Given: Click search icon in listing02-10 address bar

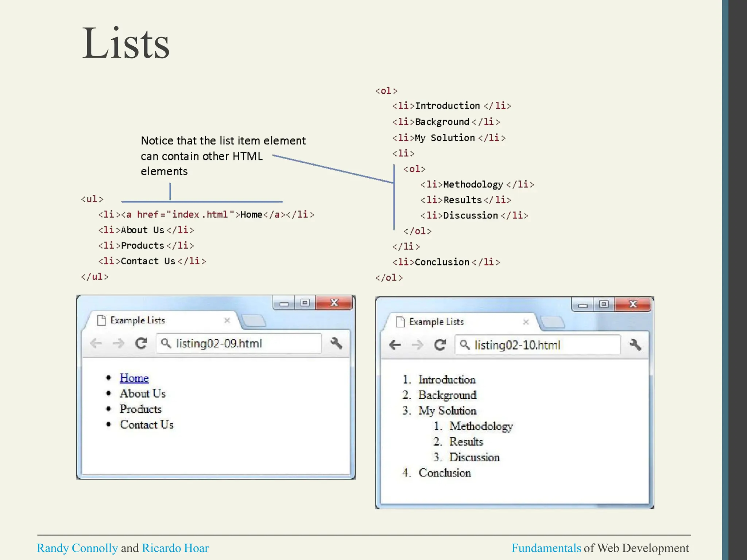Looking at the screenshot, I should coord(465,345).
